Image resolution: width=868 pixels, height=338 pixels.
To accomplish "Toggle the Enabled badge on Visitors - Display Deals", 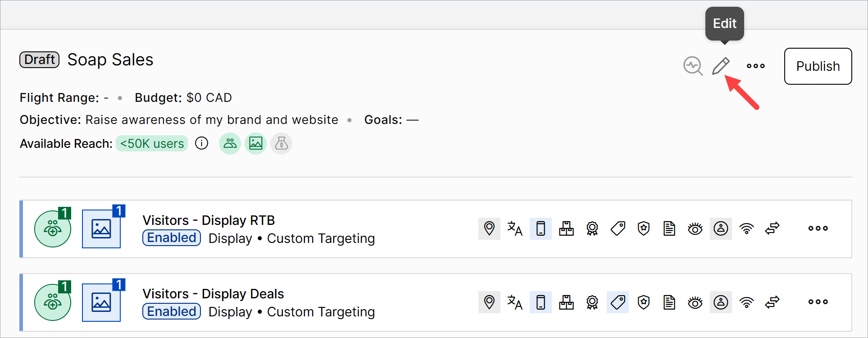I will [x=172, y=311].
